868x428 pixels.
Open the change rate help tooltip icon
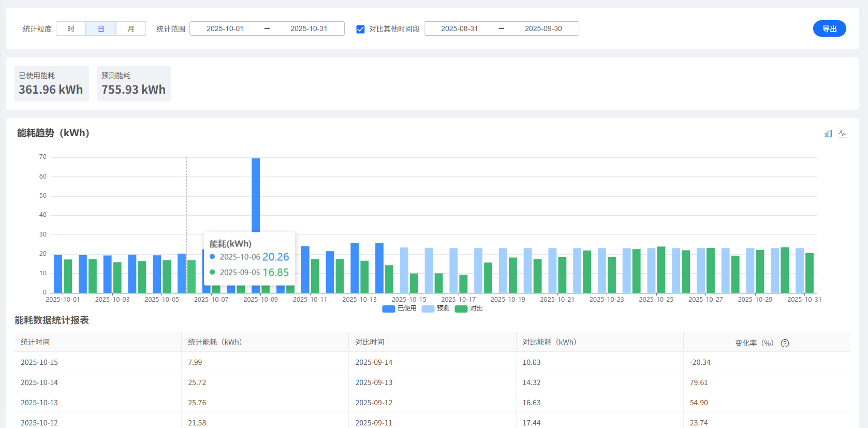(785, 343)
